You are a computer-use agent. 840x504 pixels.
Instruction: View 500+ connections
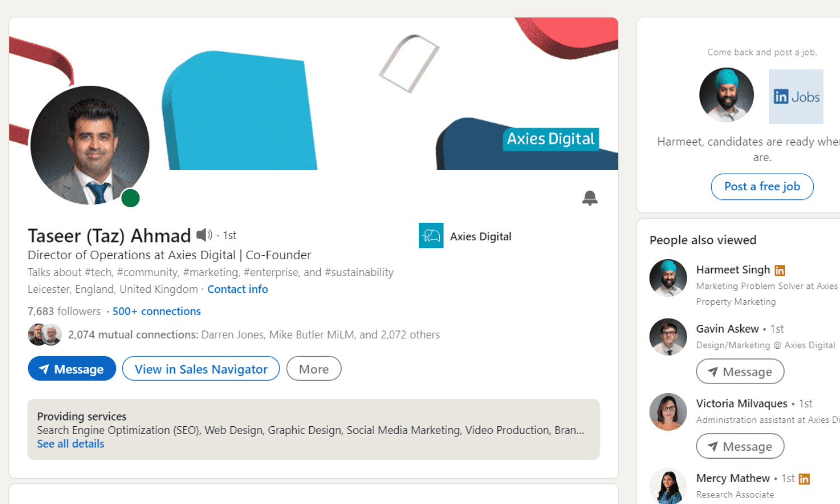156,311
